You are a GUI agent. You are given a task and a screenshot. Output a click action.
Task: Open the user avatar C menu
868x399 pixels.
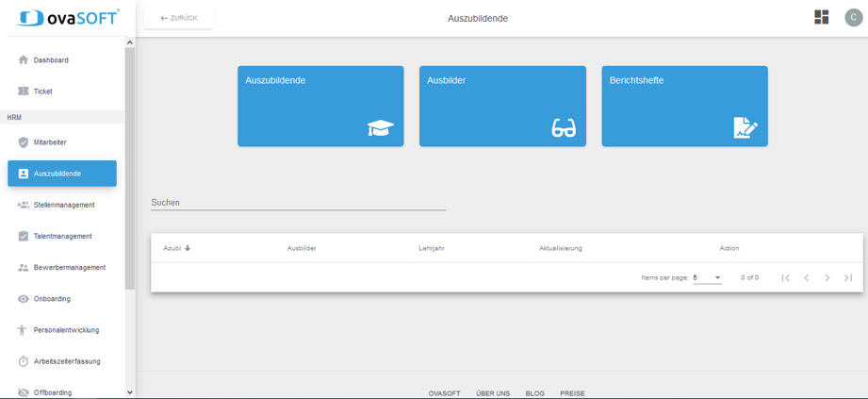pyautogui.click(x=853, y=18)
